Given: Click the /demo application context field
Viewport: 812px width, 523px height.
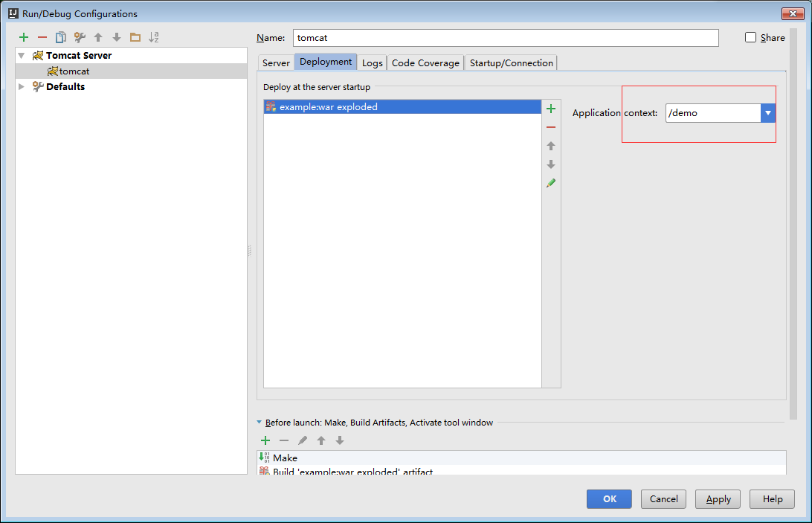Looking at the screenshot, I should [x=713, y=113].
